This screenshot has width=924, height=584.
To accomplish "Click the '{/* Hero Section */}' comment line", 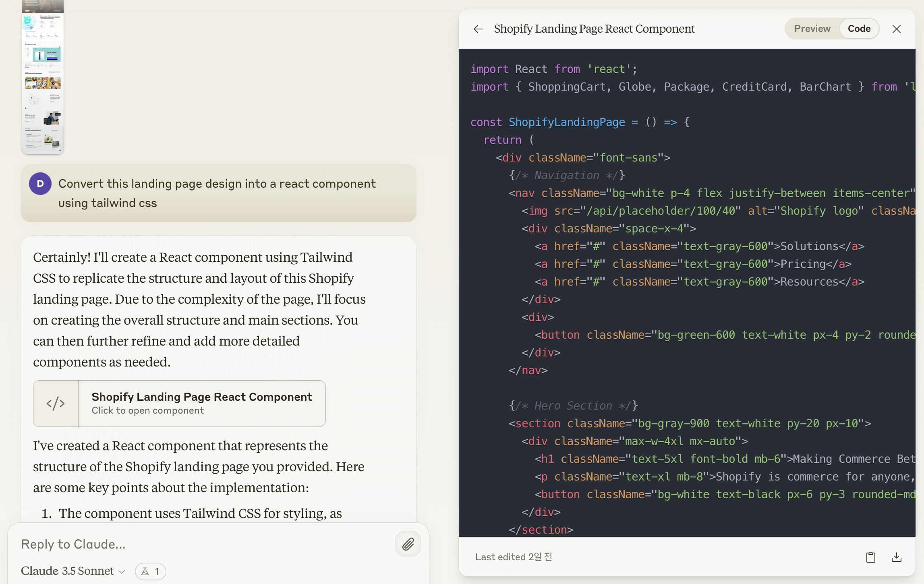I will pyautogui.click(x=574, y=406).
